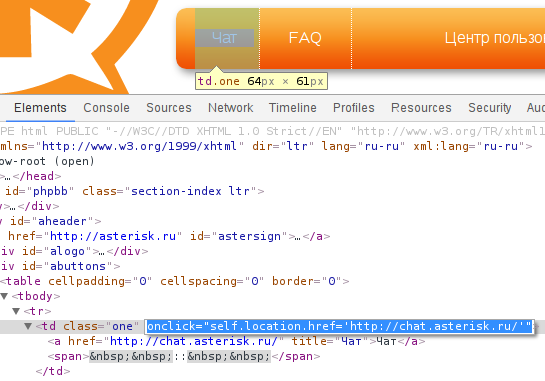The image size is (545, 381).
Task: Select the id="aheader" row
Action: pyautogui.click(x=51, y=221)
